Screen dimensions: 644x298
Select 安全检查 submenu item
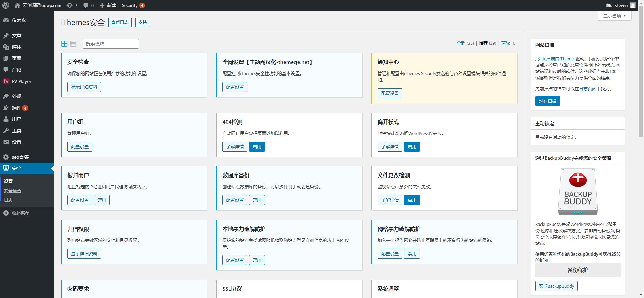click(13, 191)
